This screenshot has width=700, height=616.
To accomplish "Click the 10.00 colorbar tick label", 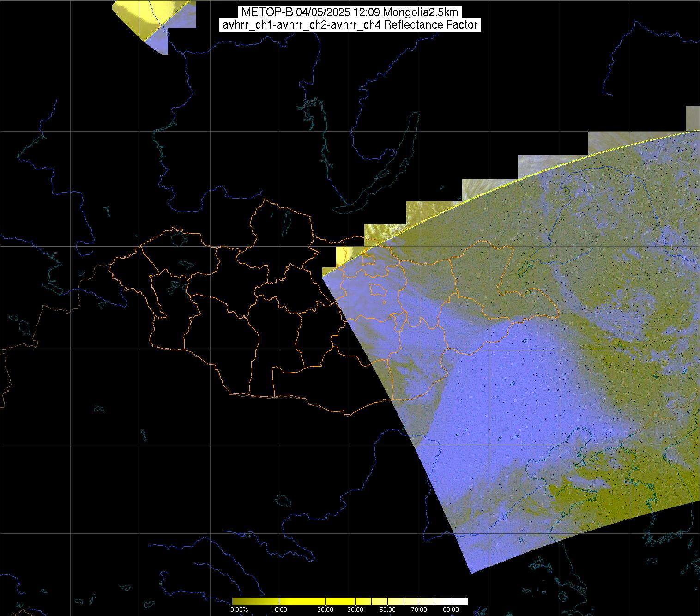I will (x=280, y=610).
